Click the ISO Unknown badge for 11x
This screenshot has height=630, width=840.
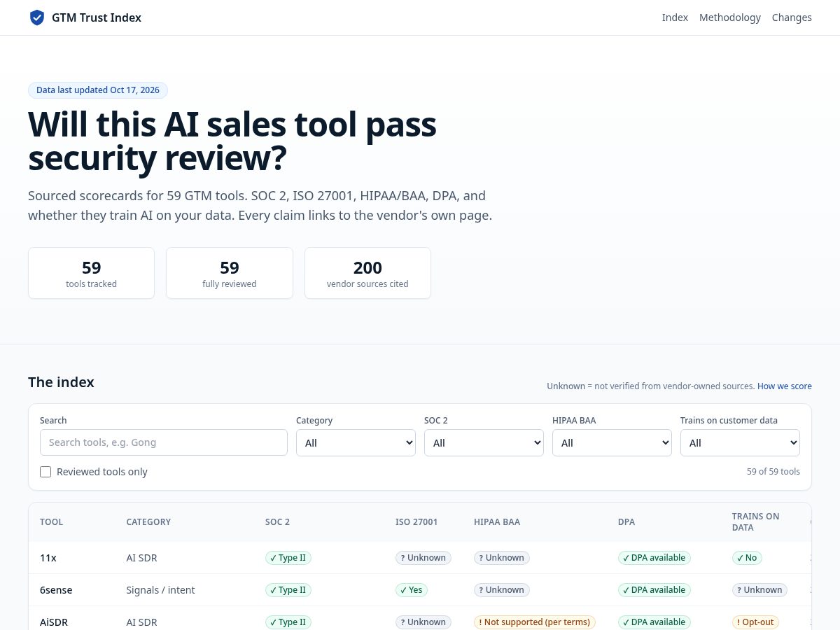coord(423,558)
